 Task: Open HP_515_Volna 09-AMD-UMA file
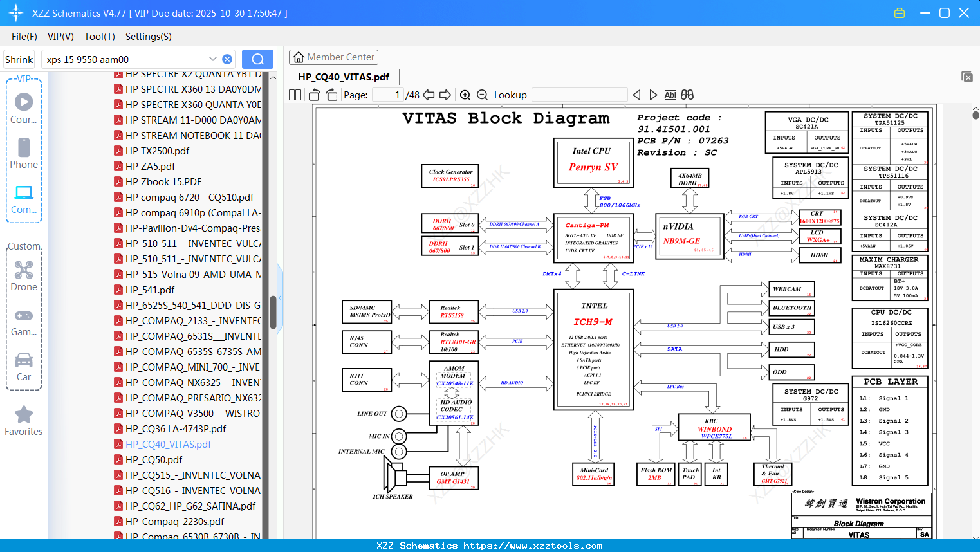coord(193,274)
